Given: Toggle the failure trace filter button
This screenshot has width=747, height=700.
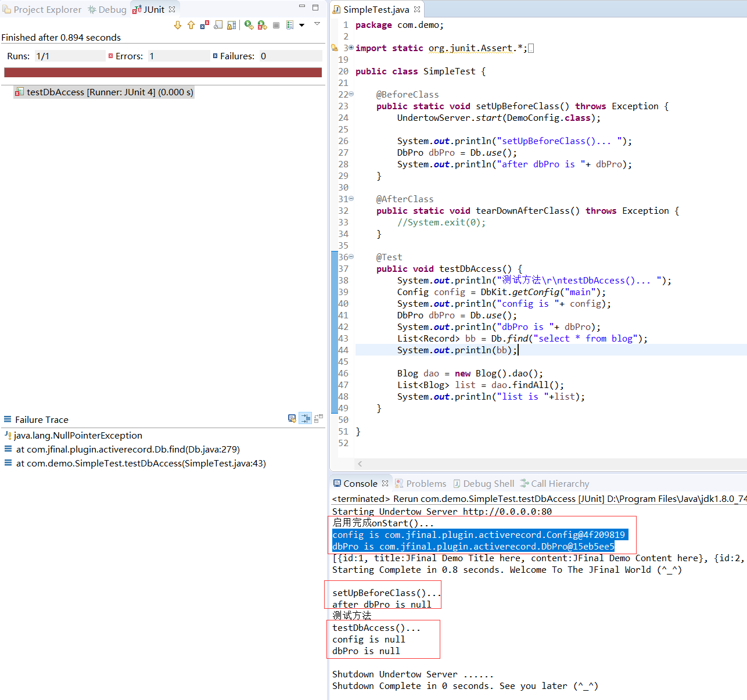Looking at the screenshot, I should tap(306, 418).
